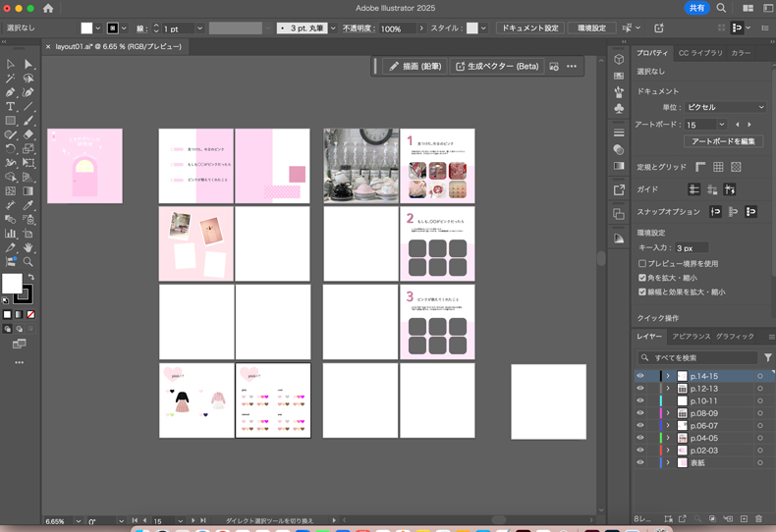776x532 pixels.
Task: Hide the p.12-13 layer via eye icon
Action: tap(640, 389)
